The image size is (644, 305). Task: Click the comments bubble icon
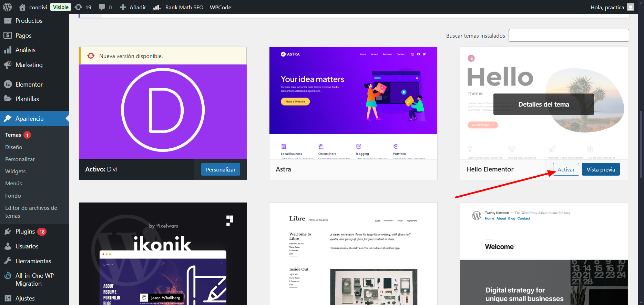point(102,7)
